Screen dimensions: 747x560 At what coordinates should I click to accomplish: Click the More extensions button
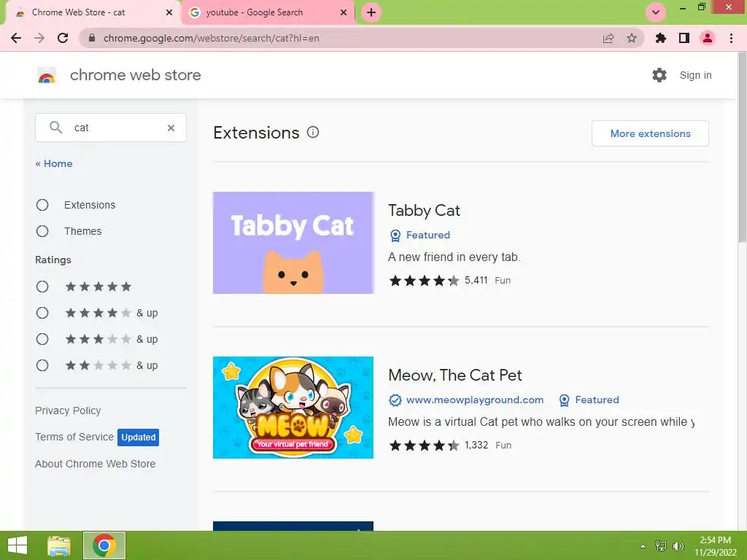650,133
